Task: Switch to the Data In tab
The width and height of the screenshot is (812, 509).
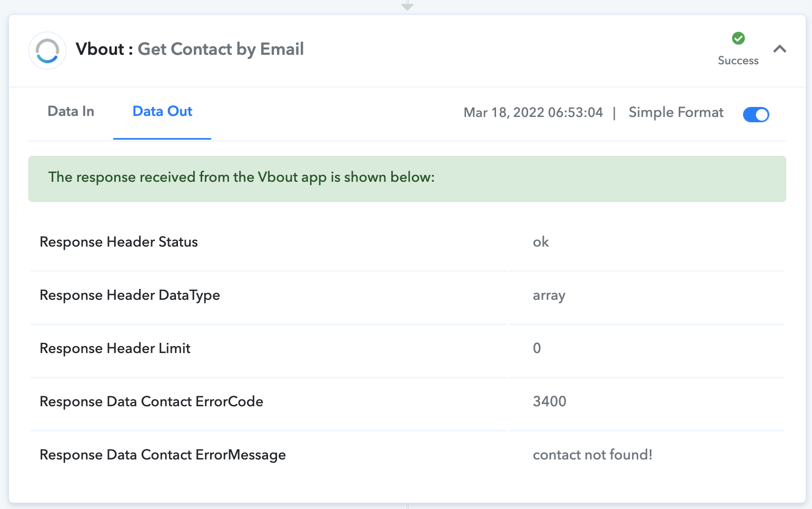Action: (x=71, y=112)
